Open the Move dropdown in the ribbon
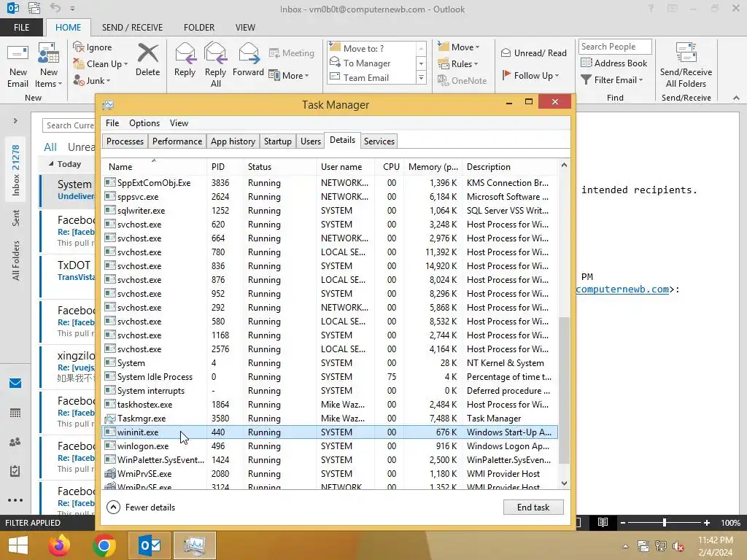 tap(459, 47)
